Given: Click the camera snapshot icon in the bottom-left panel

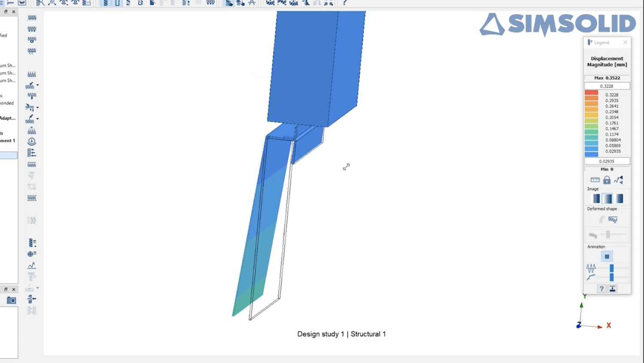Looking at the screenshot, I should tap(11, 300).
